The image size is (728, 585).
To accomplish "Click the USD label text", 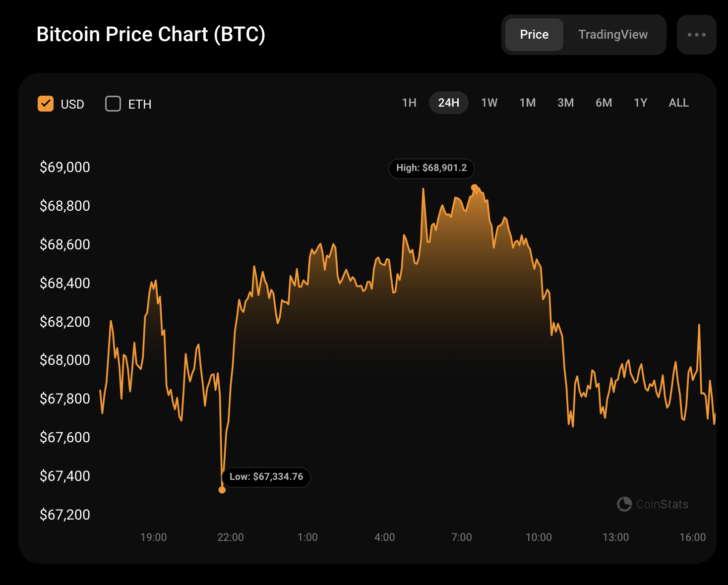I will pos(72,104).
